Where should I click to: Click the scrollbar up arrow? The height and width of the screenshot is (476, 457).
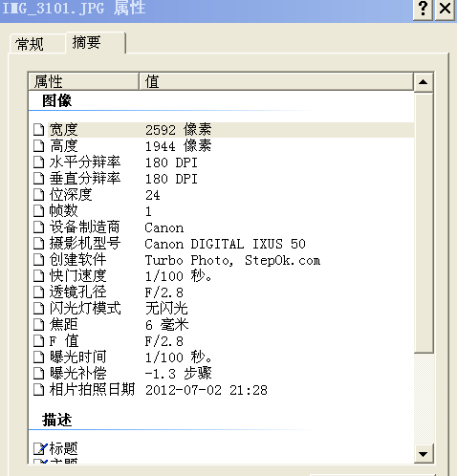tap(424, 82)
